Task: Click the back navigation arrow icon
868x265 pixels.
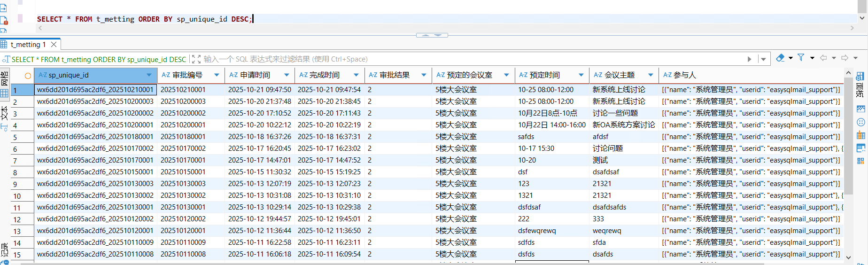Action: tap(823, 58)
